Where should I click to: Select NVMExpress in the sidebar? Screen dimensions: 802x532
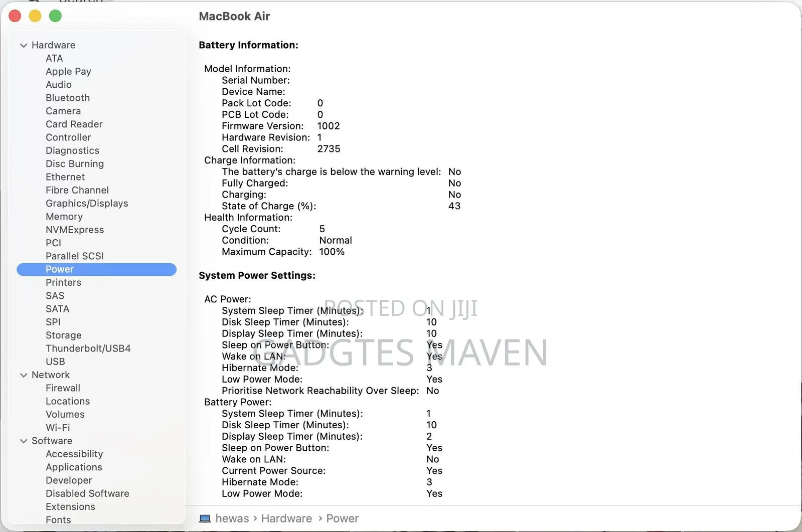coord(75,230)
